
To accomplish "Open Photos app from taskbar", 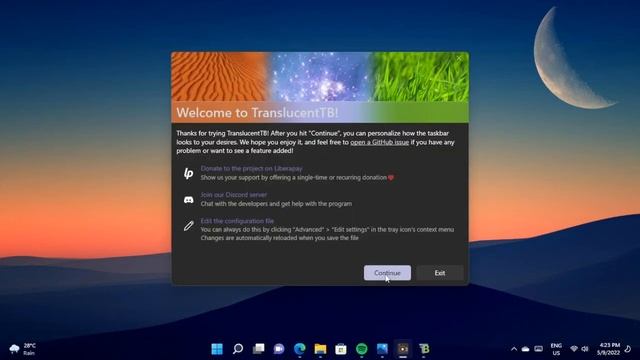I will click(382, 349).
